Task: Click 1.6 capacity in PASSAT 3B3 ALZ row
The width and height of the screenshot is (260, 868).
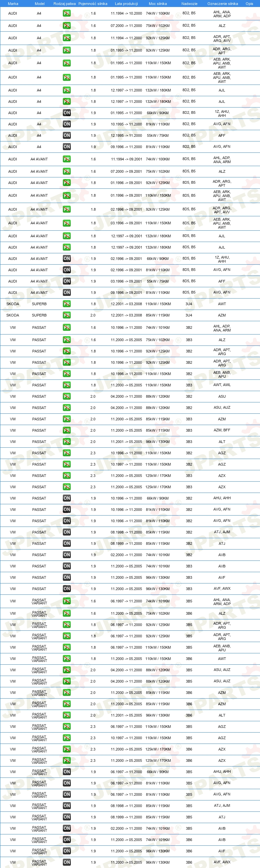Action: click(x=93, y=340)
